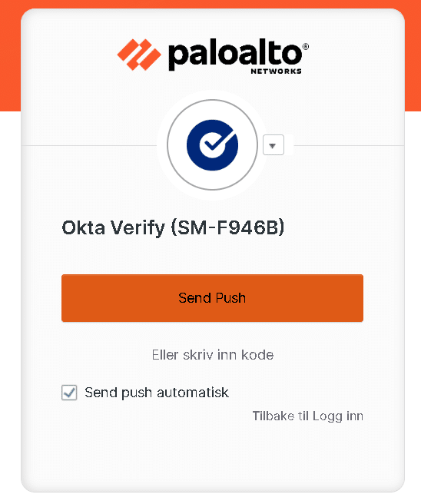This screenshot has height=504, width=421.
Task: Click the blue Okta Verify checkmark icon
Action: [x=213, y=145]
